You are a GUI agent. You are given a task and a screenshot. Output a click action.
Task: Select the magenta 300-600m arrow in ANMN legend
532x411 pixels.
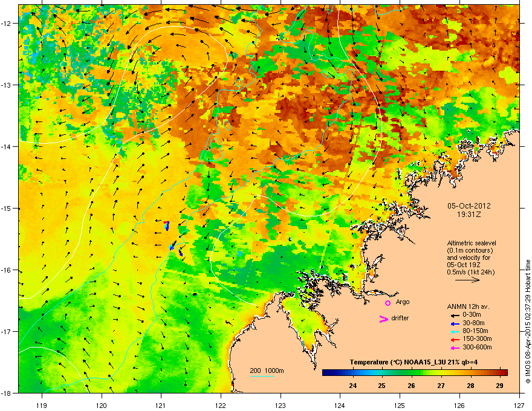click(455, 348)
